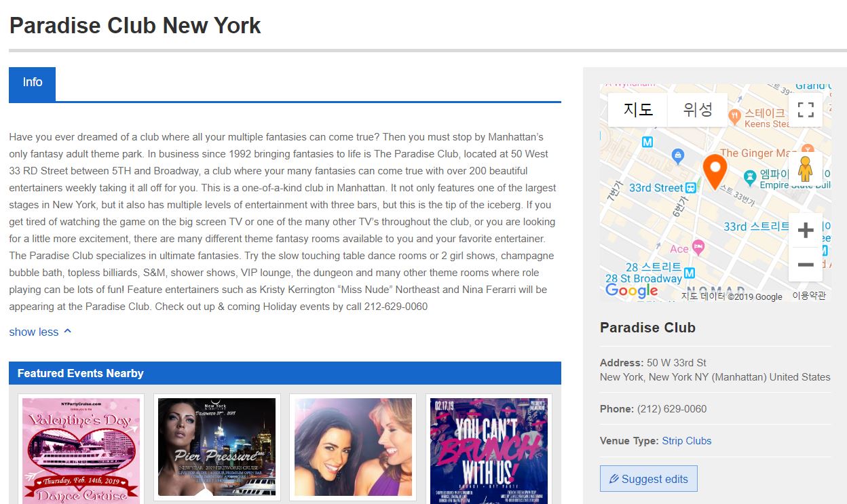Click the subway M icon near 지도 button
This screenshot has width=847, height=504.
click(x=647, y=142)
